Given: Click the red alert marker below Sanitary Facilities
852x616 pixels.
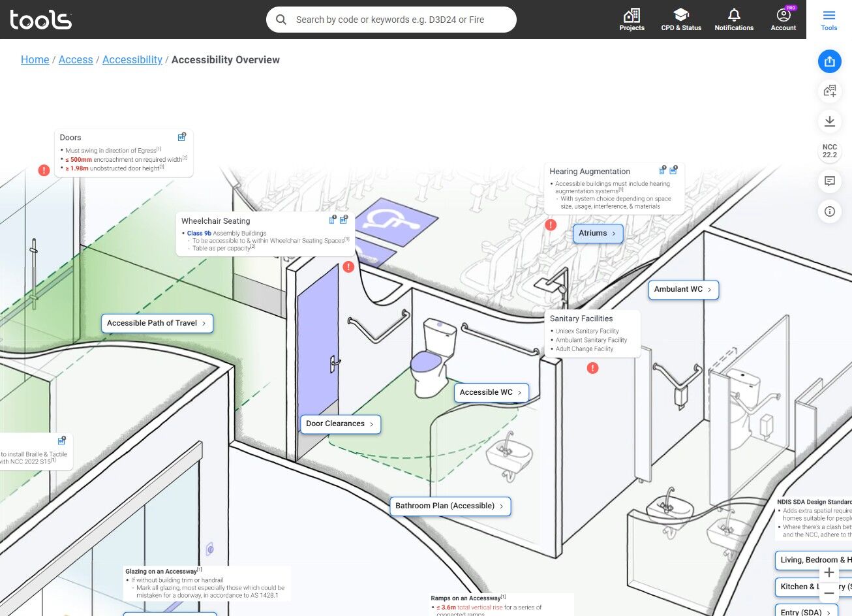Looking at the screenshot, I should (592, 368).
